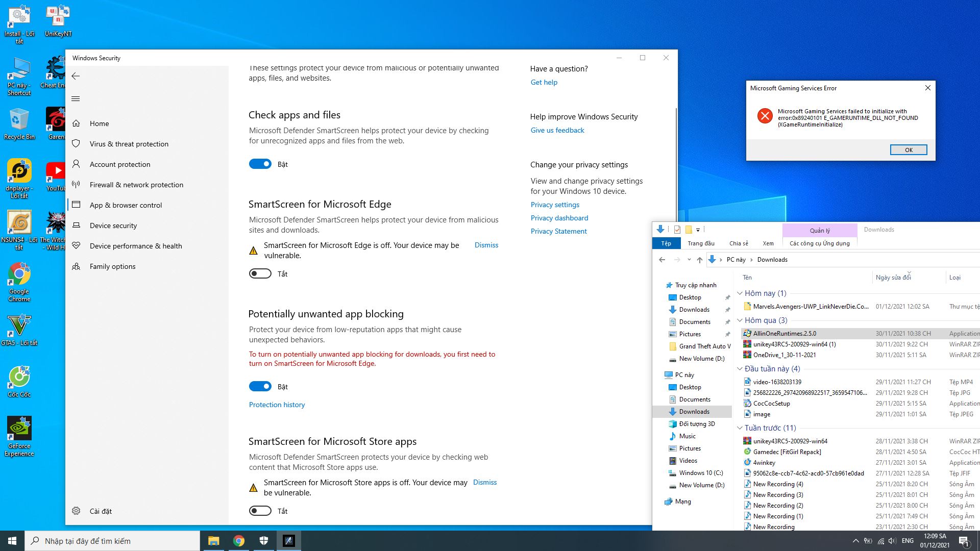This screenshot has height=551, width=980.
Task: Switch to the Chia sẻ ribbon tab
Action: 739,243
